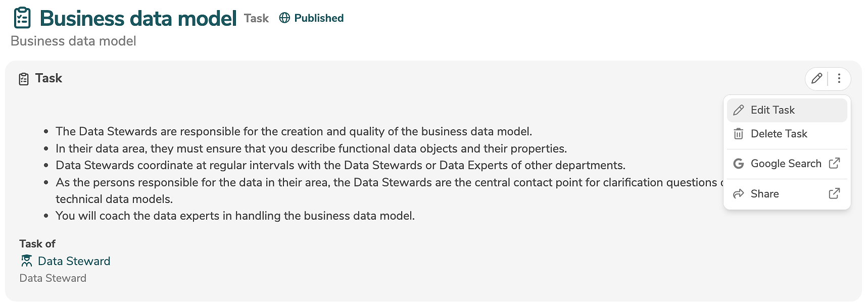Viewport: 868px width, 307px height.
Task: Click external link icon next to Google Search
Action: tap(835, 163)
